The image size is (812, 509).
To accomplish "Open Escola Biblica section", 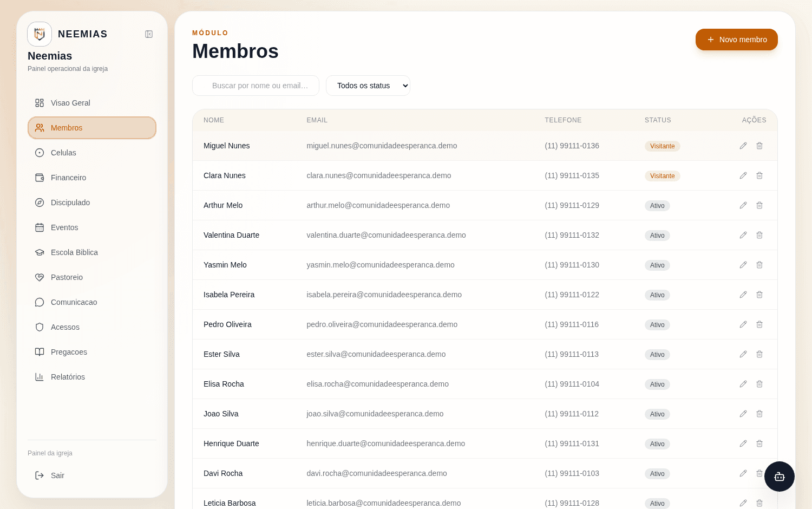I will click(92, 252).
